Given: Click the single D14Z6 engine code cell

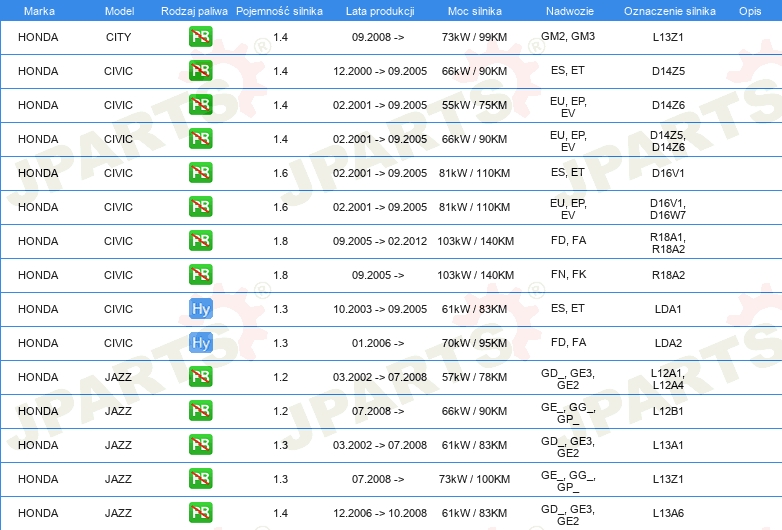Looking at the screenshot, I should point(668,105).
